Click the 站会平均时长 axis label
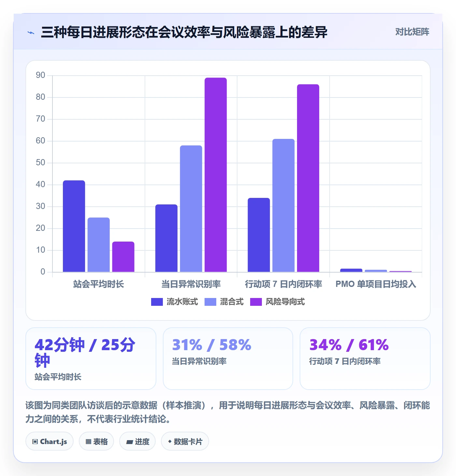Image resolution: width=456 pixels, height=476 pixels. [99, 284]
